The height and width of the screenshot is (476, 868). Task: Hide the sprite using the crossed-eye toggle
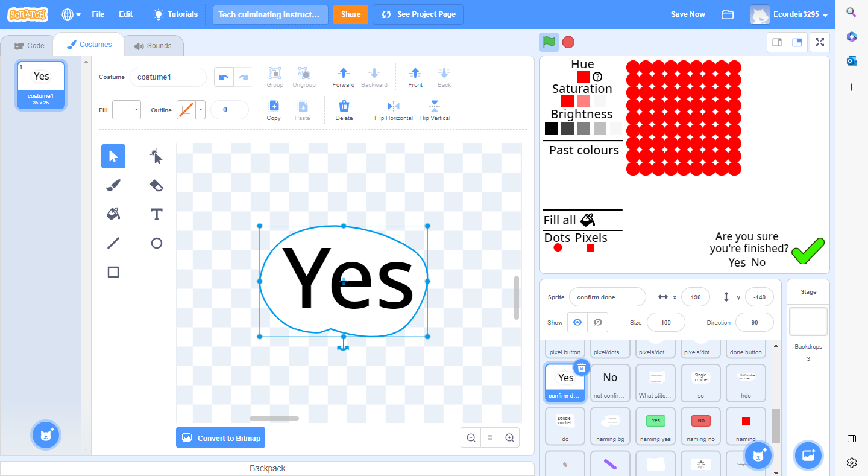597,322
